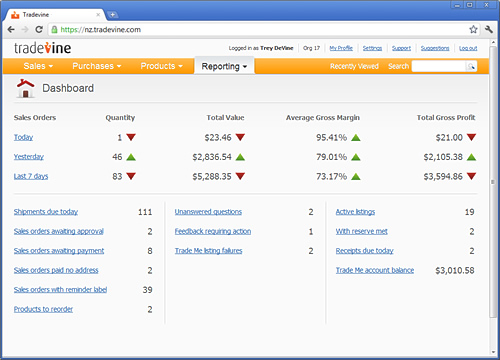Open Shipments due today

click(x=46, y=212)
